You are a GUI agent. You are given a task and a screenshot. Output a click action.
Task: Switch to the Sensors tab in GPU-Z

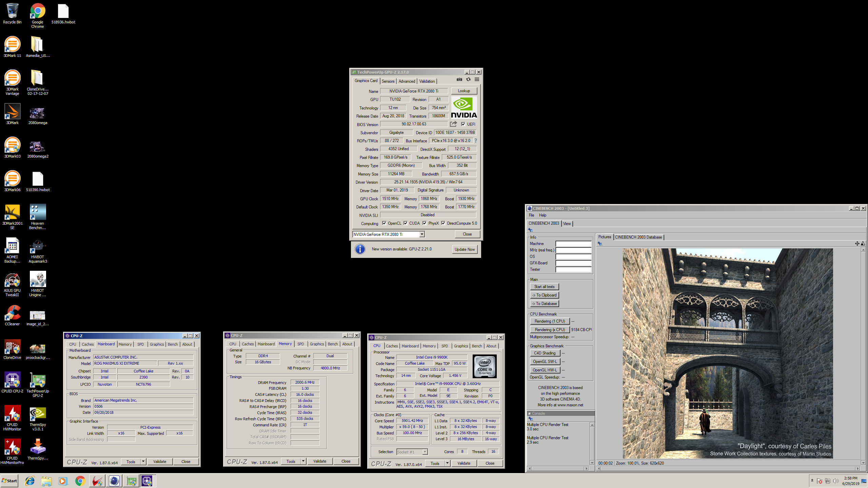pos(388,81)
